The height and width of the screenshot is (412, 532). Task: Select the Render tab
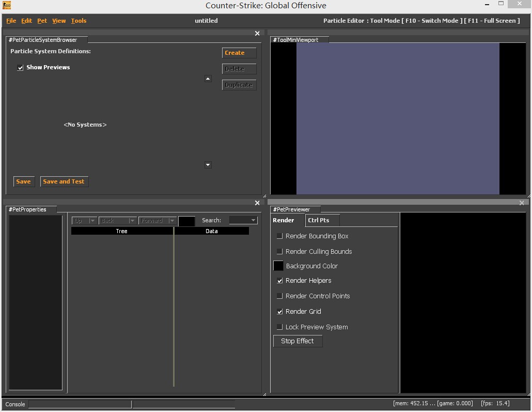point(288,220)
